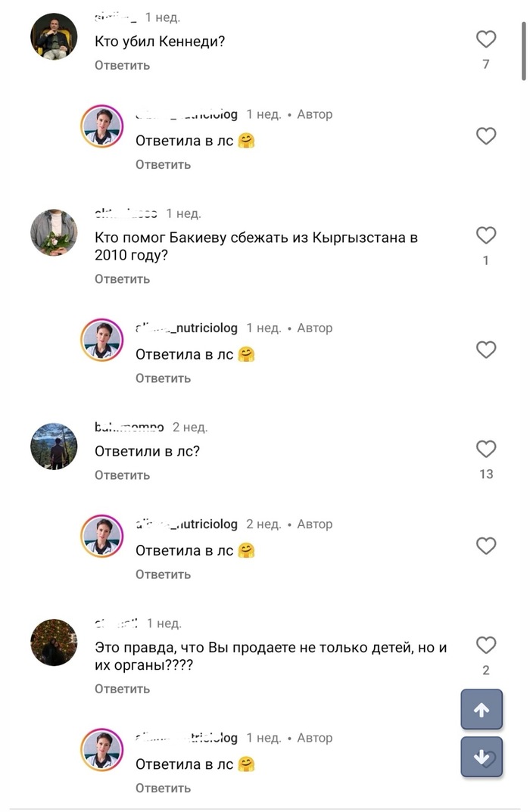Screen dimensions: 530x812
Task: Heart the author's reply under the Бакиев comment
Action: (x=485, y=350)
